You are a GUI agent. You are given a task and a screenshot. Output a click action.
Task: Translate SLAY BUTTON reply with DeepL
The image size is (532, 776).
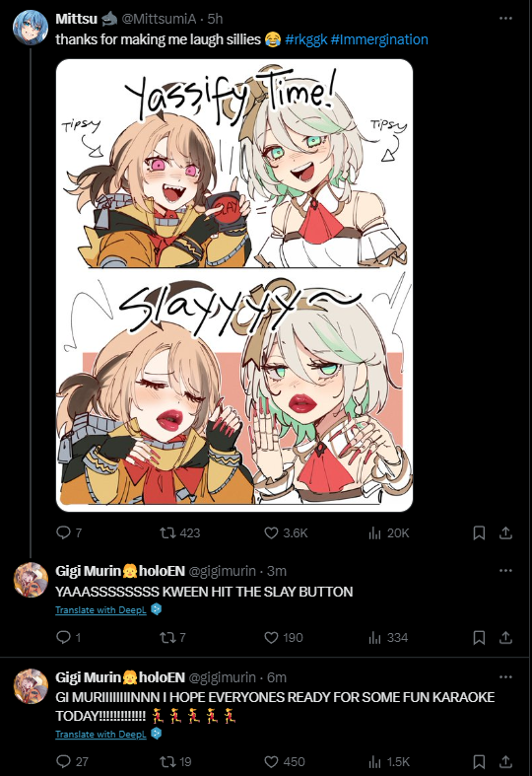[x=100, y=609]
